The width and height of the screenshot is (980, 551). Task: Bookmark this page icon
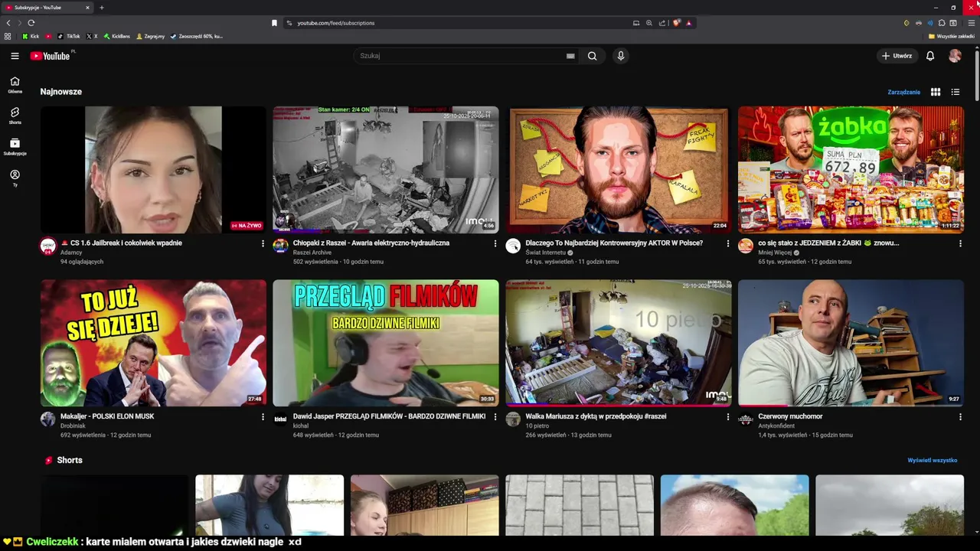click(274, 23)
